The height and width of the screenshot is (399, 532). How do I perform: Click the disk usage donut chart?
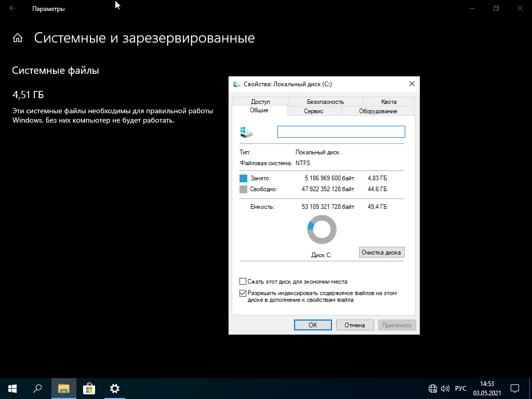pyautogui.click(x=322, y=230)
